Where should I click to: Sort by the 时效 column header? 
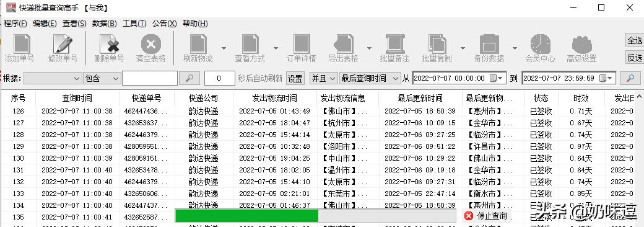pos(581,98)
